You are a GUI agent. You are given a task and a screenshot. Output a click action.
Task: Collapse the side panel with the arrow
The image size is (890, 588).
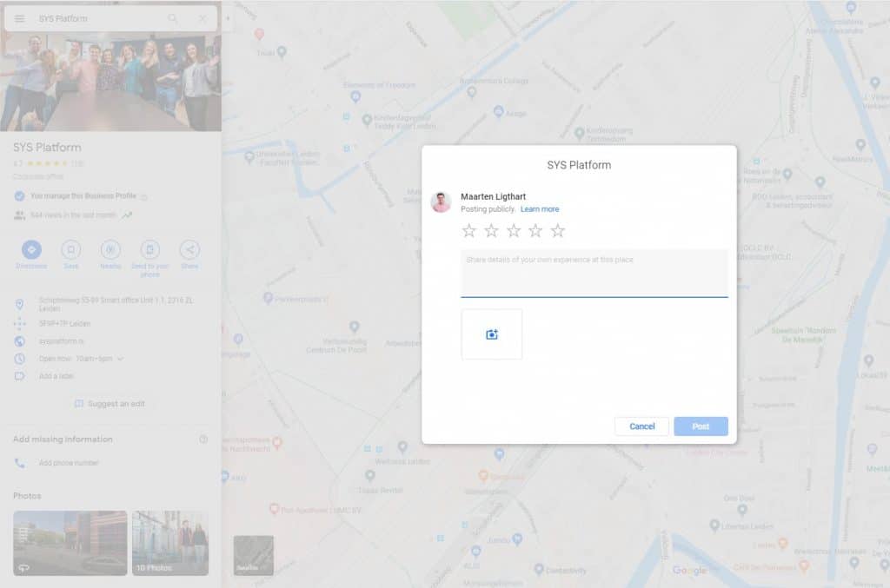[x=228, y=18]
